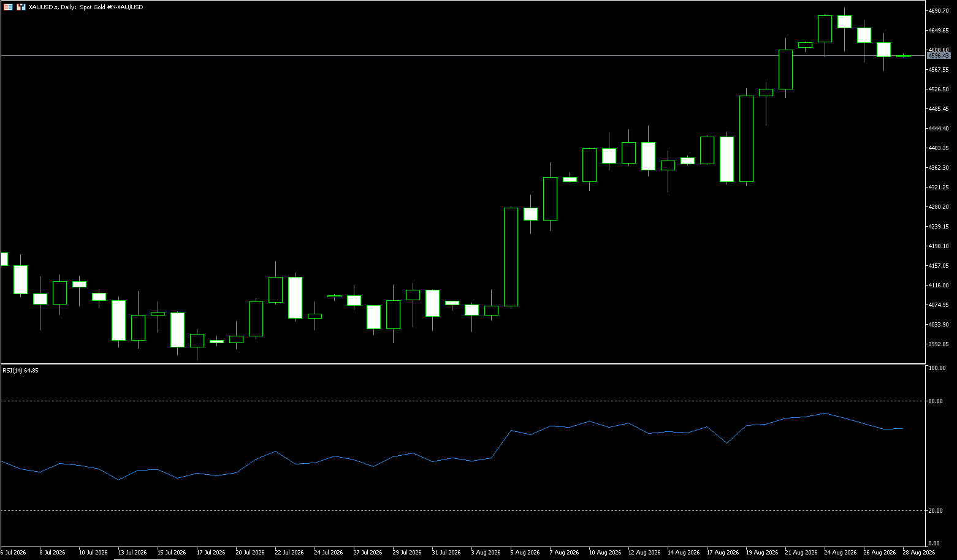Image resolution: width=957 pixels, height=560 pixels.
Task: Select the 5 Aug 2026 date label
Action: coord(525,553)
